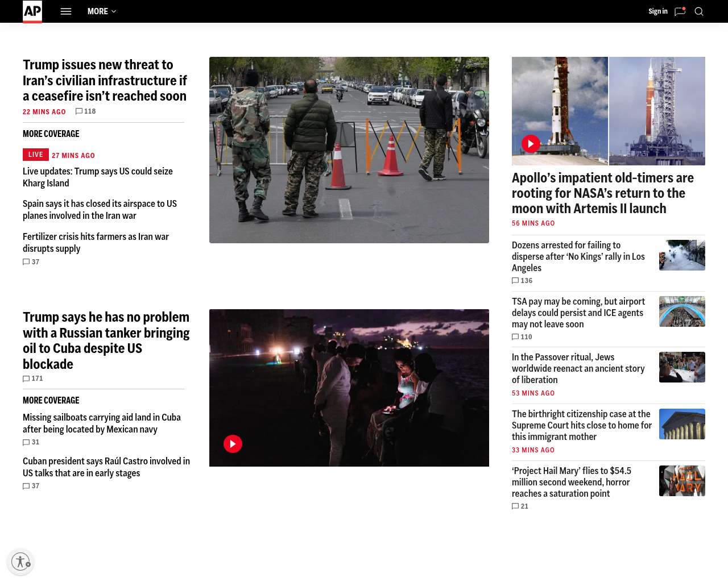
Task: Open the accessibility options widget
Action: 20,562
